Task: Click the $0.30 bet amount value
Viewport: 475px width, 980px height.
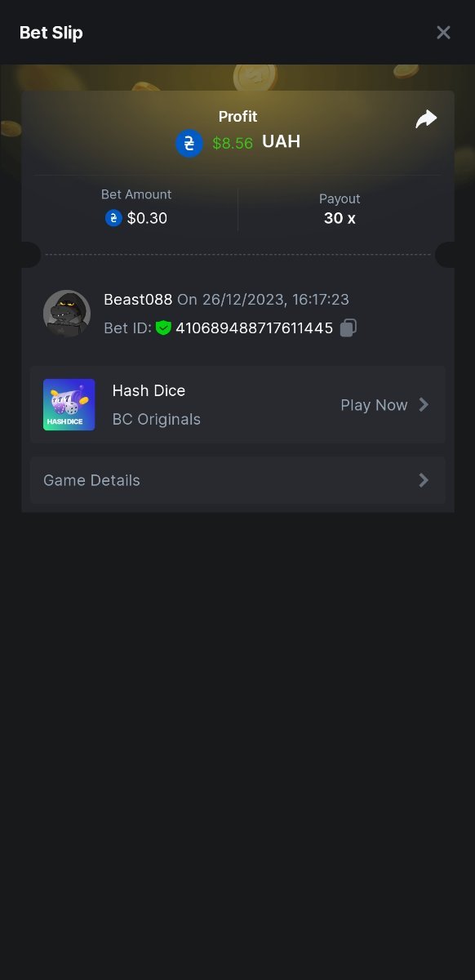Action: 147,218
